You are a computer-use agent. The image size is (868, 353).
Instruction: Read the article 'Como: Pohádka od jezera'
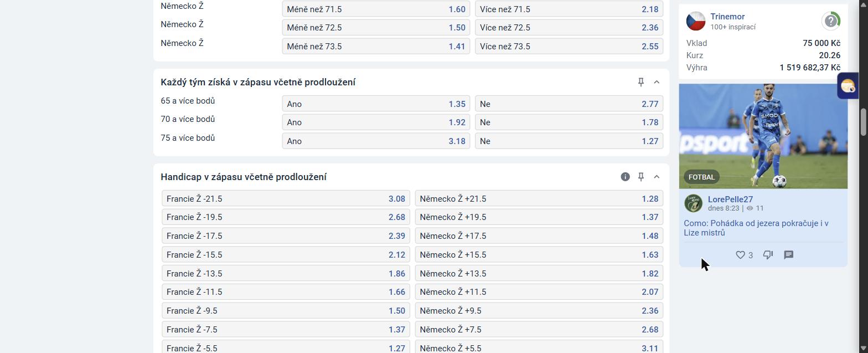point(756,228)
